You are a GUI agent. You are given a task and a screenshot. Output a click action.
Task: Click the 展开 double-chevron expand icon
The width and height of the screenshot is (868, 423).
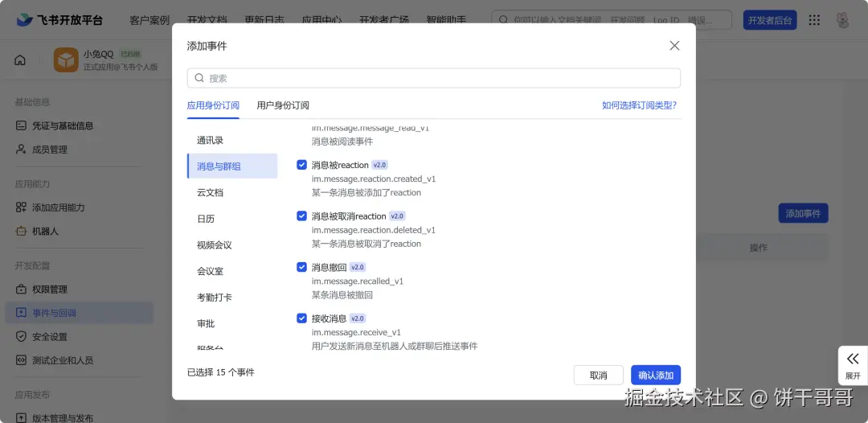pos(853,359)
